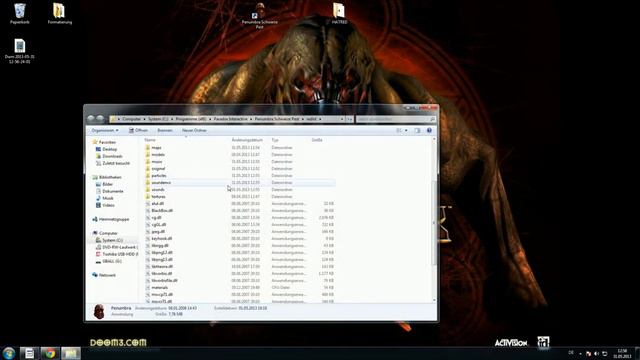The width and height of the screenshot is (640, 360).
Task: Select the textures folder row
Action: 240,196
